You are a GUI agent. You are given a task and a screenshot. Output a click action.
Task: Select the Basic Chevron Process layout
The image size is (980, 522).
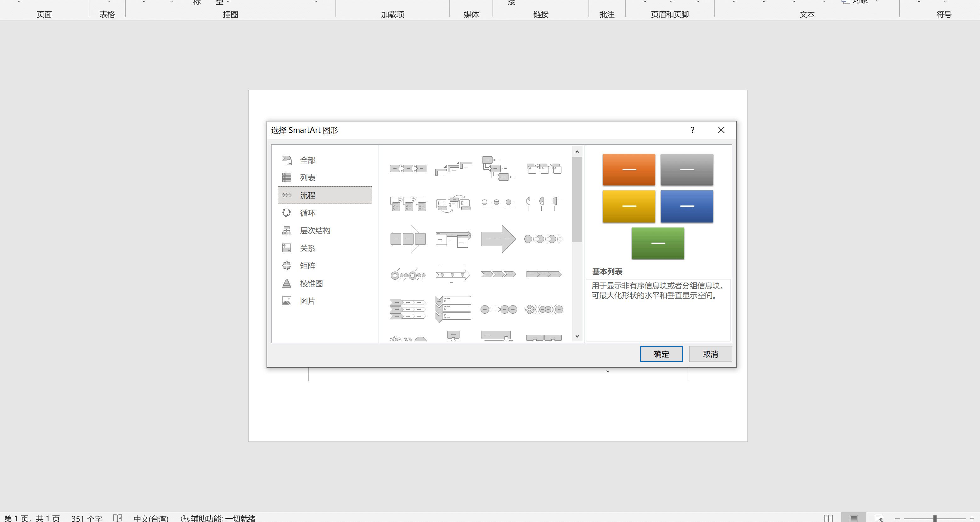498,274
